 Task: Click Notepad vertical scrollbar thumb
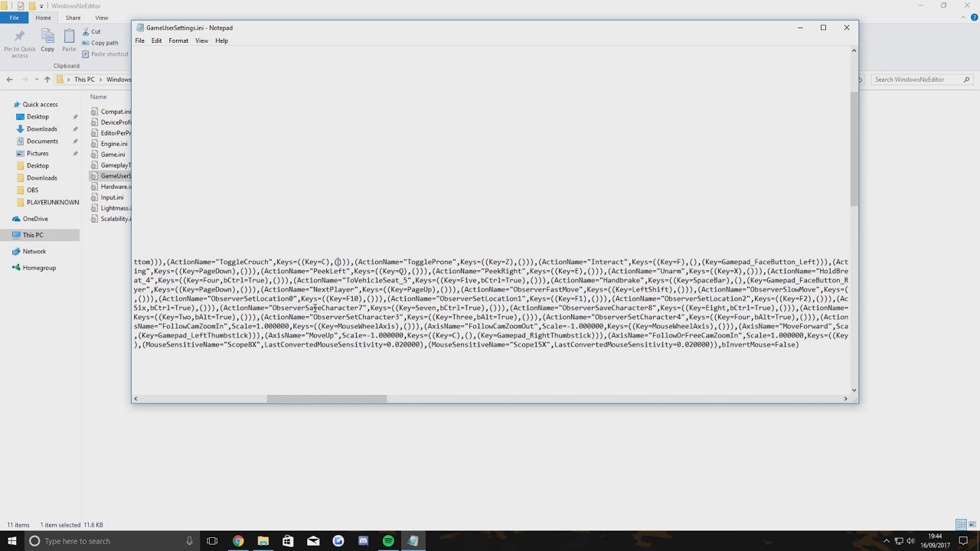(x=854, y=149)
